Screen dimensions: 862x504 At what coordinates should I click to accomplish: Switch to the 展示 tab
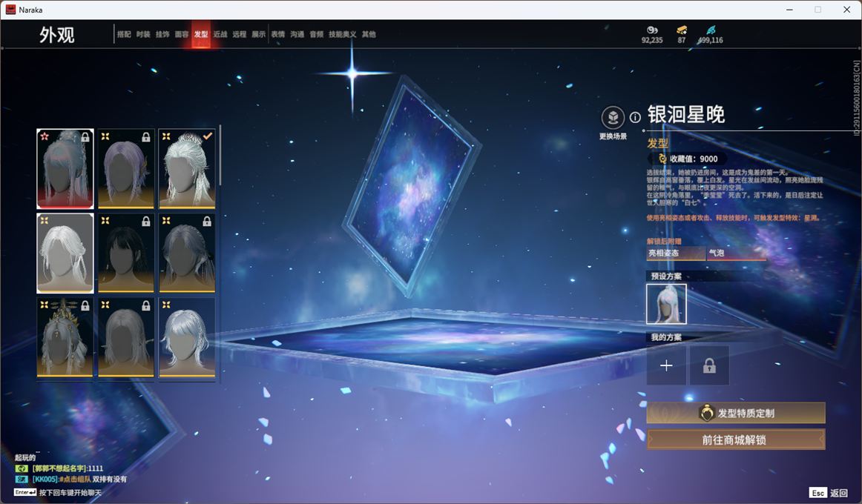pos(259,34)
